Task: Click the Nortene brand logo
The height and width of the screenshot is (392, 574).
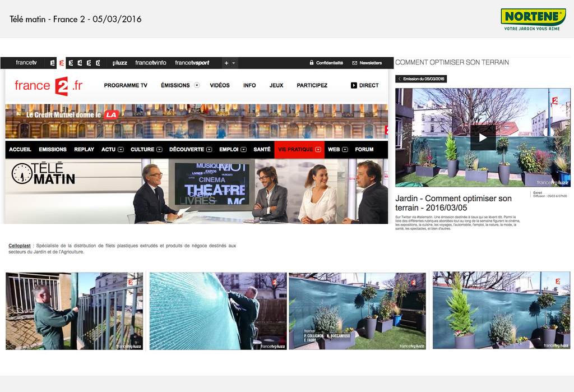Action: pos(533,20)
